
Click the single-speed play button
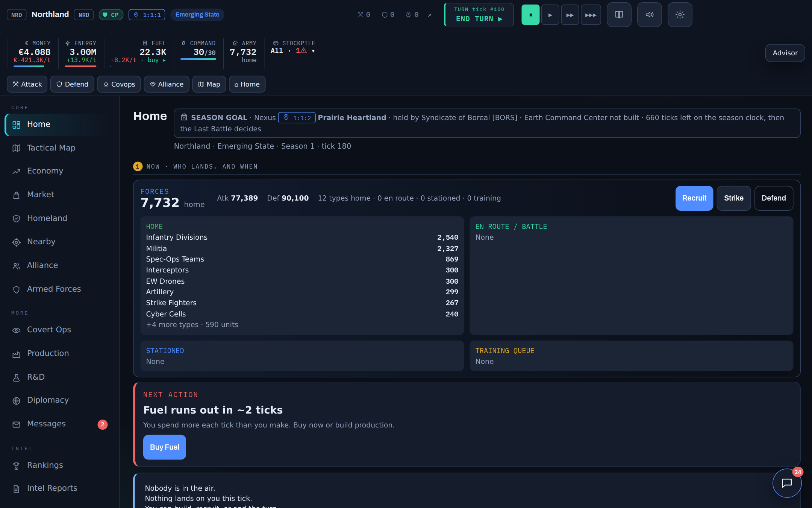coord(550,15)
